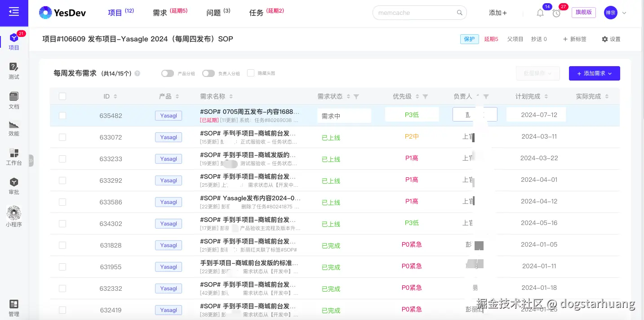
Task: Open the 管理 sidebar section
Action: click(14, 308)
